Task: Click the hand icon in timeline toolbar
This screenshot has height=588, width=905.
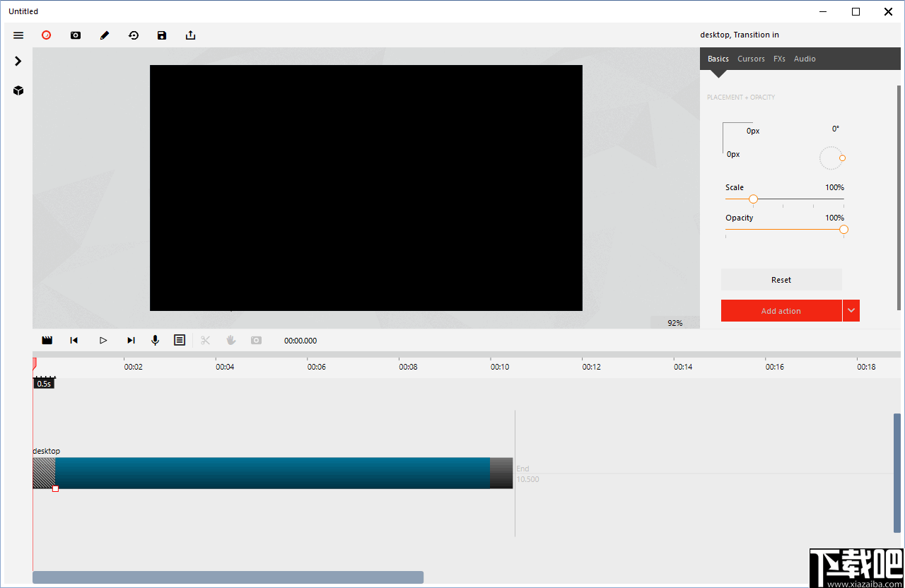Action: (x=230, y=341)
